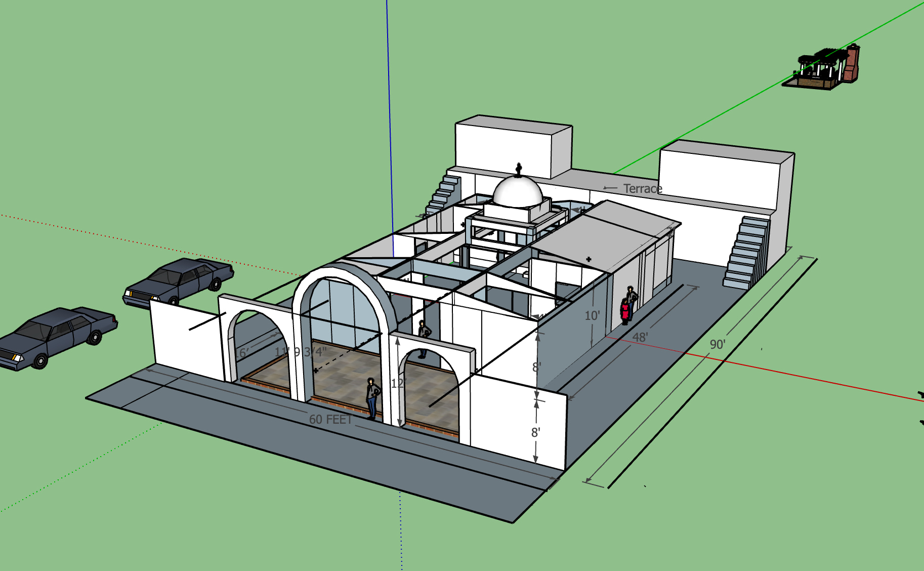Select the 16' dimension label
924x571 pixels.
241,353
